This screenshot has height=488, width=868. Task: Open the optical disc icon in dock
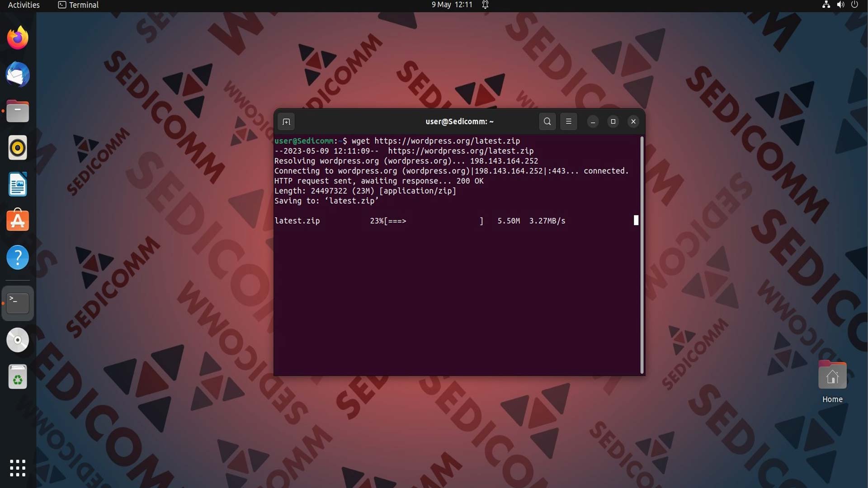tap(18, 340)
